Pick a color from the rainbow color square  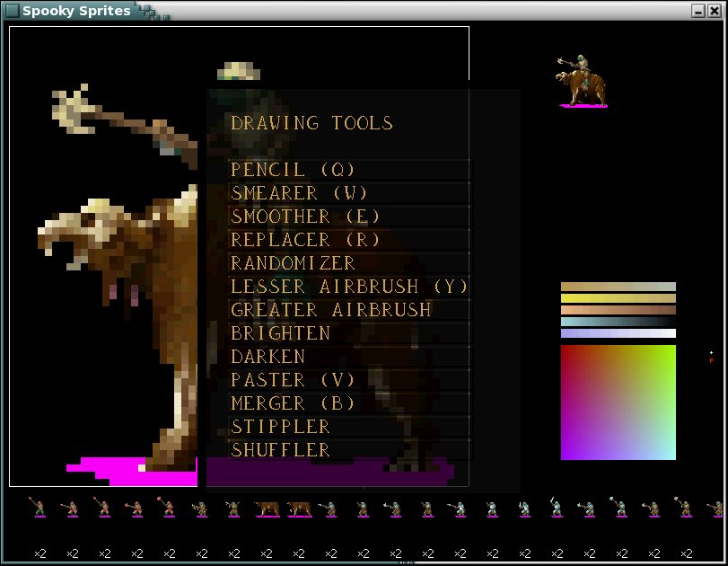618,402
